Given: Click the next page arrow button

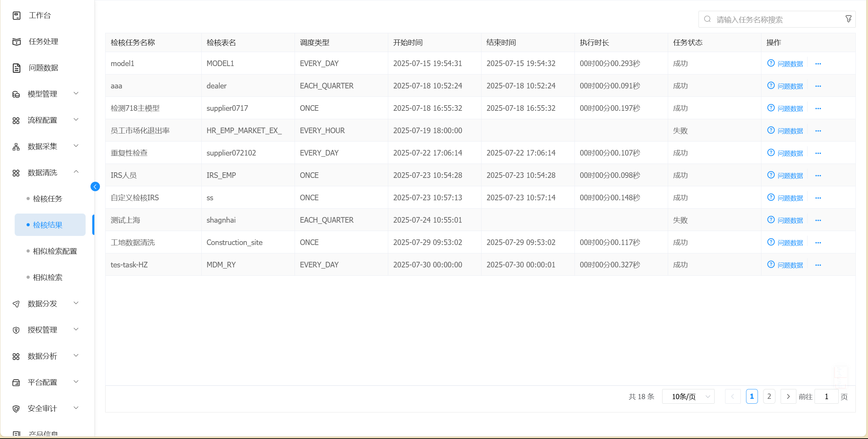Looking at the screenshot, I should pyautogui.click(x=788, y=396).
